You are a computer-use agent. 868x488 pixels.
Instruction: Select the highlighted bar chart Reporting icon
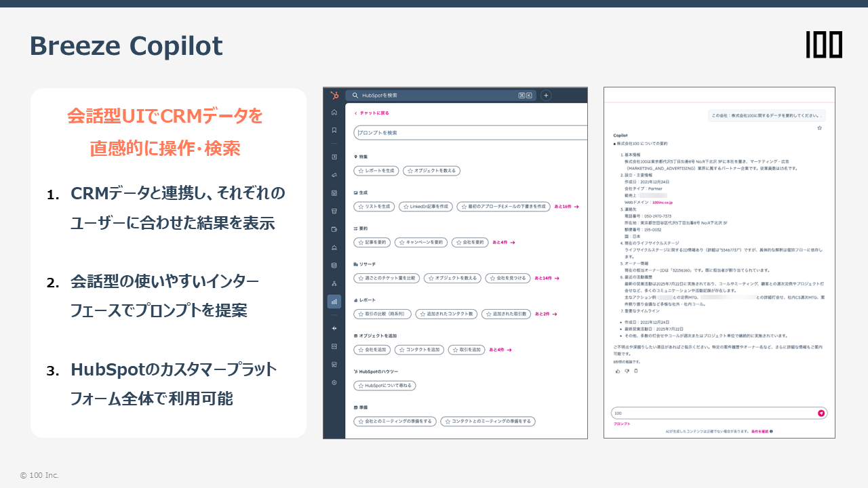click(334, 302)
